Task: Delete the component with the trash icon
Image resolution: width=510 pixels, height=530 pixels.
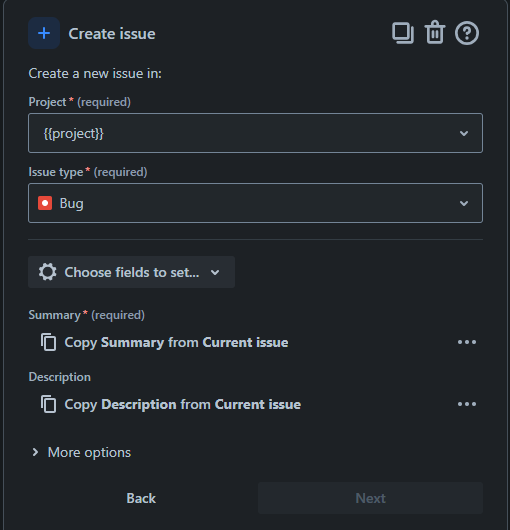Action: coord(435,33)
